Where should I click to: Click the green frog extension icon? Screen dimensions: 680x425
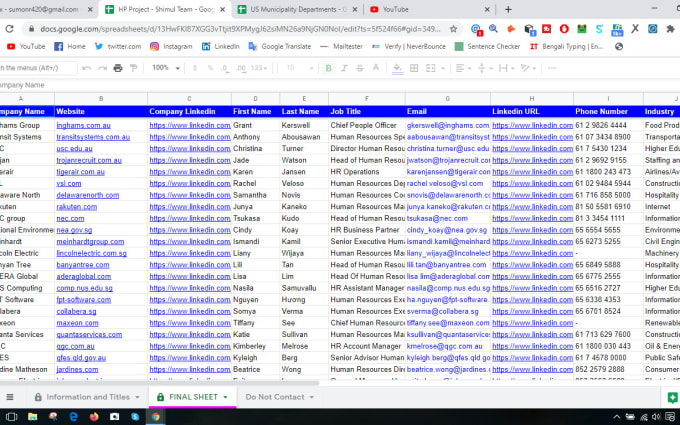pyautogui.click(x=582, y=29)
